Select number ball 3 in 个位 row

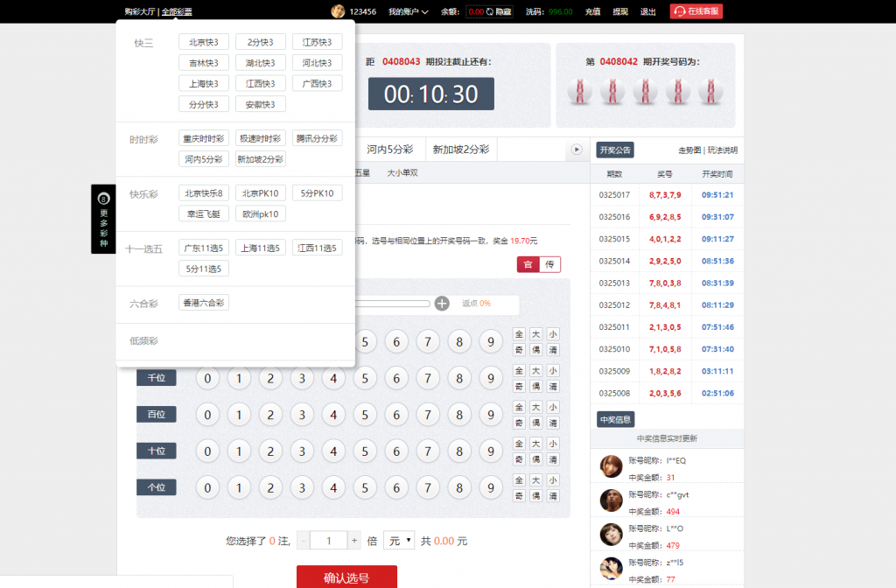(x=302, y=487)
